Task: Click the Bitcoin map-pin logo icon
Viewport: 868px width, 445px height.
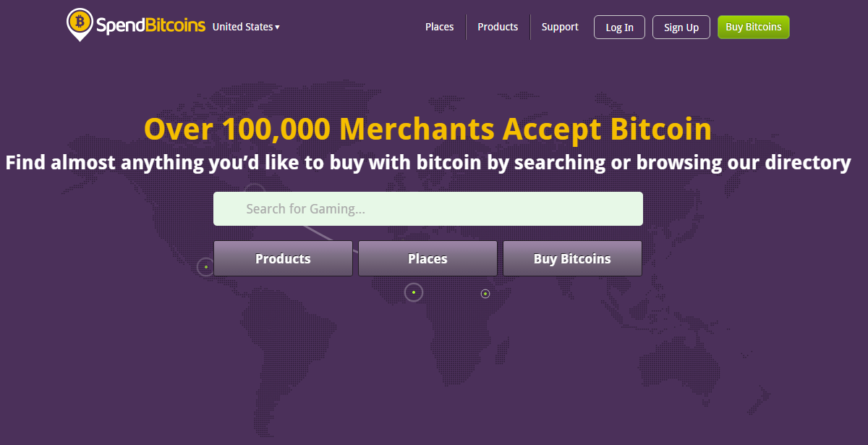Action: [x=80, y=25]
